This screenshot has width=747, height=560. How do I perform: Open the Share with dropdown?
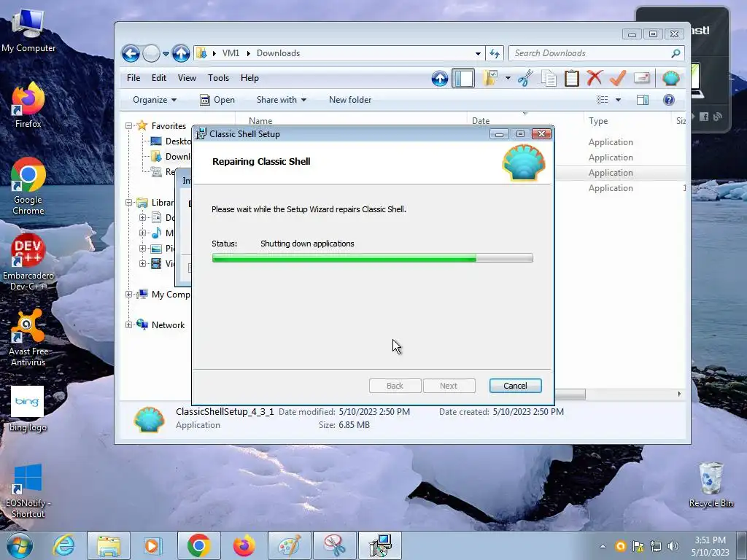(x=281, y=100)
